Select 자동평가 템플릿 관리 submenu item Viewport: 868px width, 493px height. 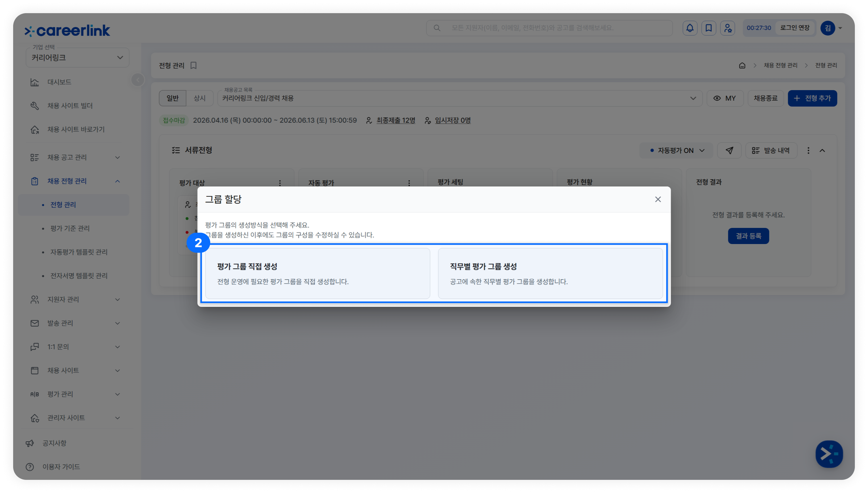click(74, 252)
